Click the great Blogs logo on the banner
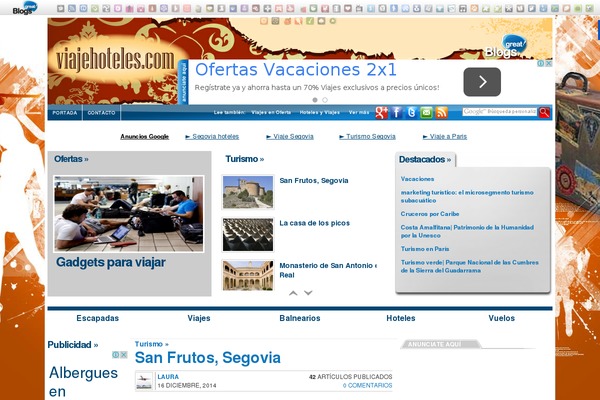The height and width of the screenshot is (400, 600). pos(505,46)
